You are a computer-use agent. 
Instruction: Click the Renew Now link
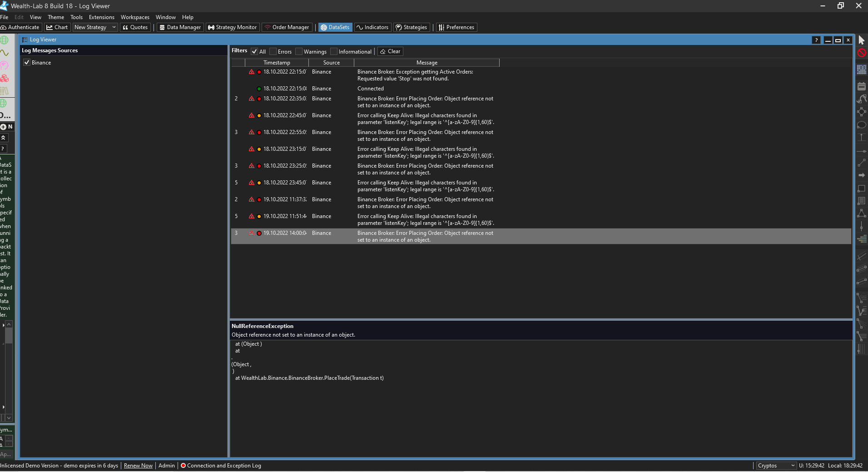[x=138, y=466]
